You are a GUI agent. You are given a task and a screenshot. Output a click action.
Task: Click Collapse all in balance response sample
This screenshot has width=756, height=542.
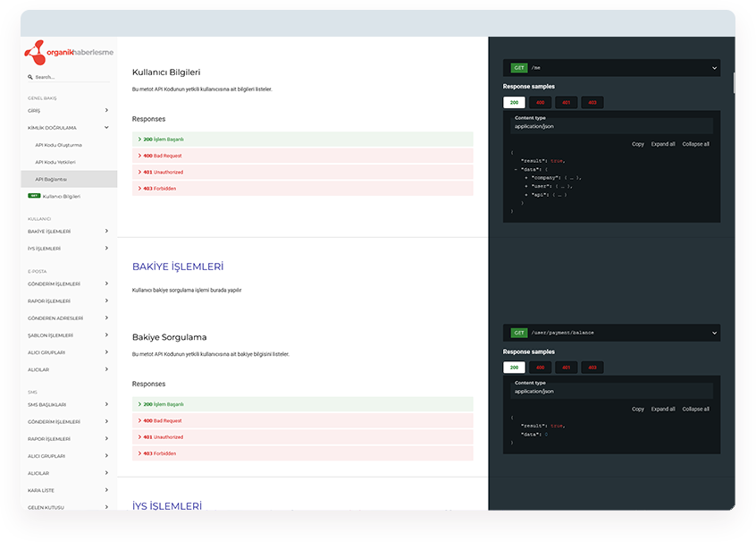click(x=695, y=409)
